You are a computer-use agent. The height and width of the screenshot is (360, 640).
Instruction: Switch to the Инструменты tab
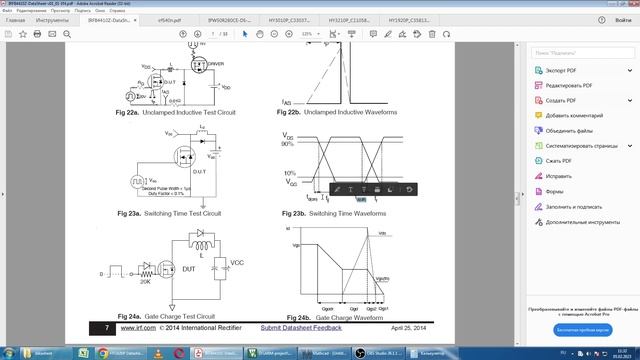point(52,20)
